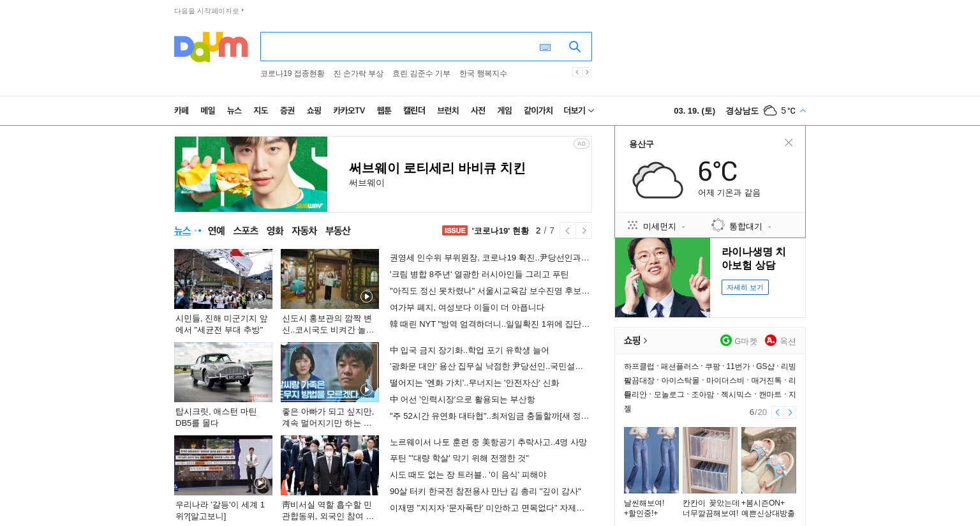This screenshot has height=526, width=980.
Task: Click the 미세먼지 dust icon
Action: click(x=632, y=225)
